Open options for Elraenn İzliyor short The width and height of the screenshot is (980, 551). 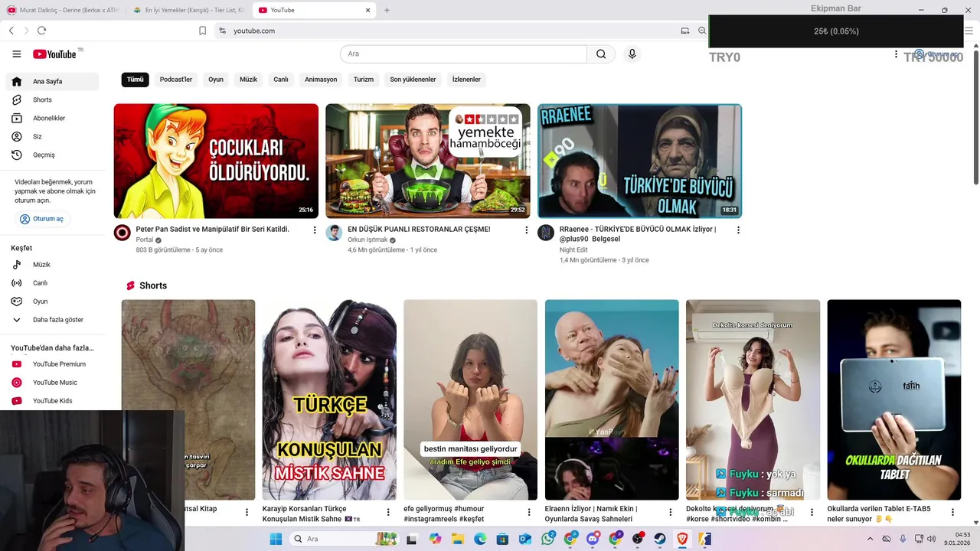click(x=670, y=512)
